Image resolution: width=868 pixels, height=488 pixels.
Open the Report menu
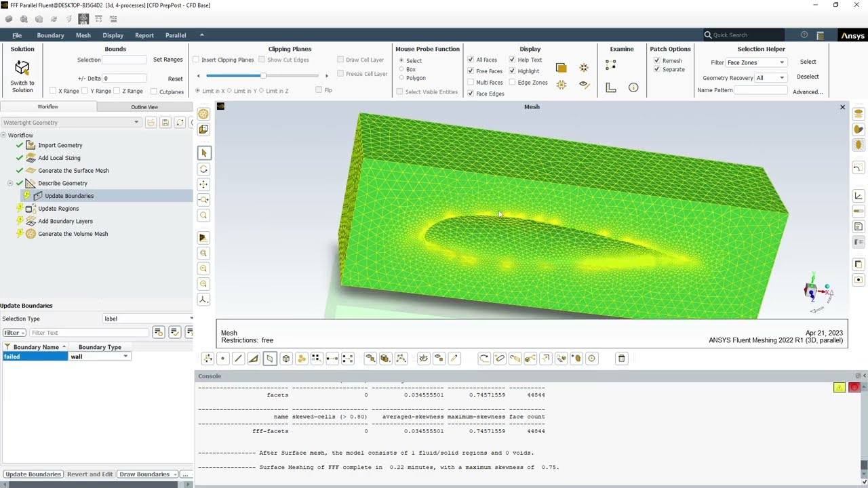[144, 35]
